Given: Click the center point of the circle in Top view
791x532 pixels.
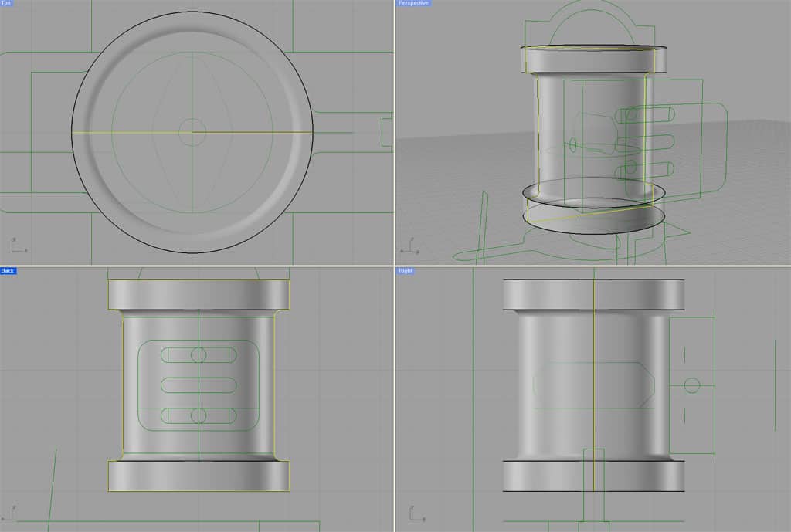Looking at the screenshot, I should coord(192,133).
